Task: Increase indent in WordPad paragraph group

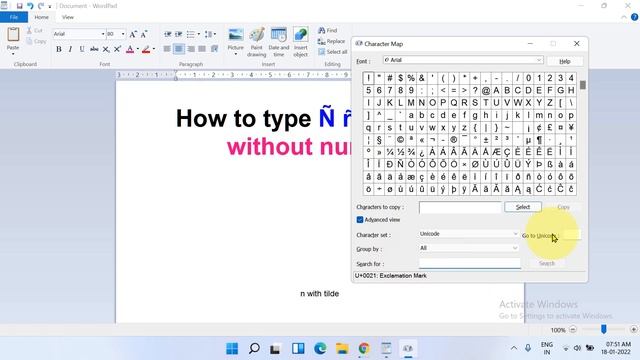Action: (179, 34)
